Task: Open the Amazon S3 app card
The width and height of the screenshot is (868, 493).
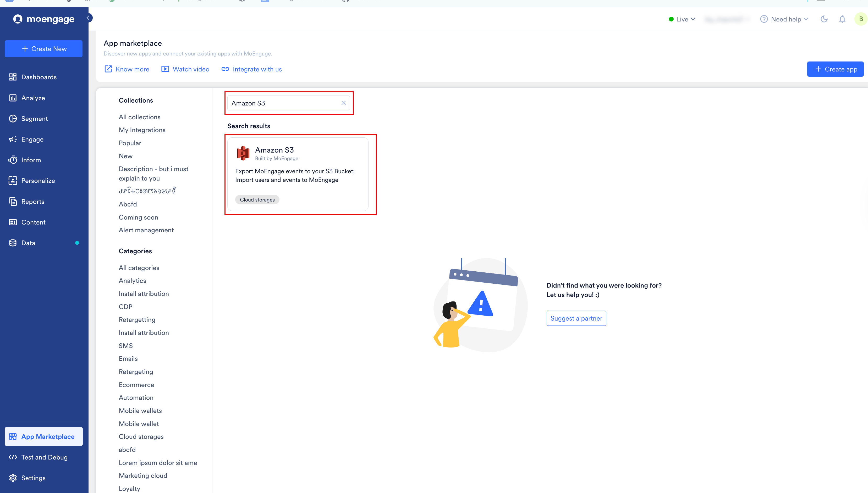Action: (298, 174)
